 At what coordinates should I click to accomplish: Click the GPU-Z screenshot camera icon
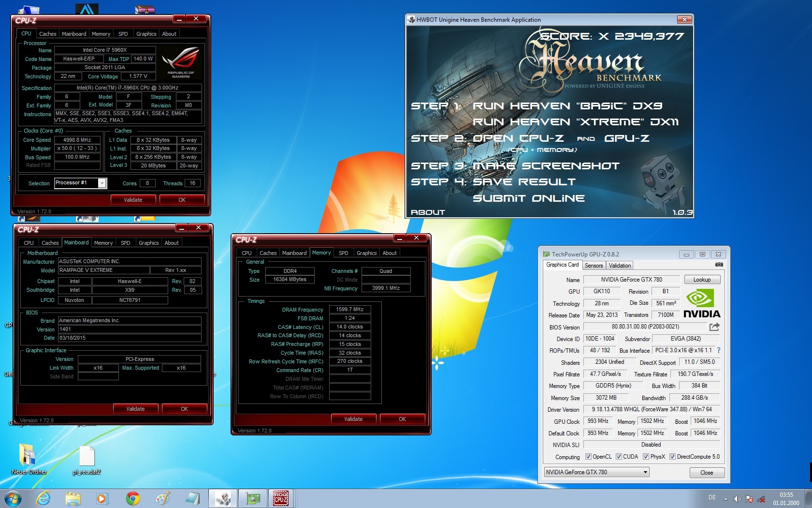coord(719,265)
